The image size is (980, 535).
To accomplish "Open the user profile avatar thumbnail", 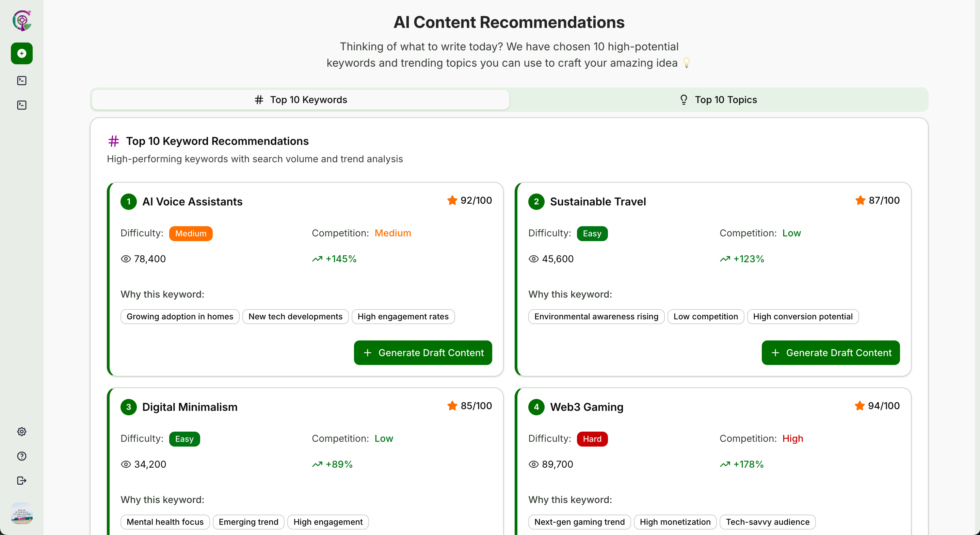I will [22, 513].
